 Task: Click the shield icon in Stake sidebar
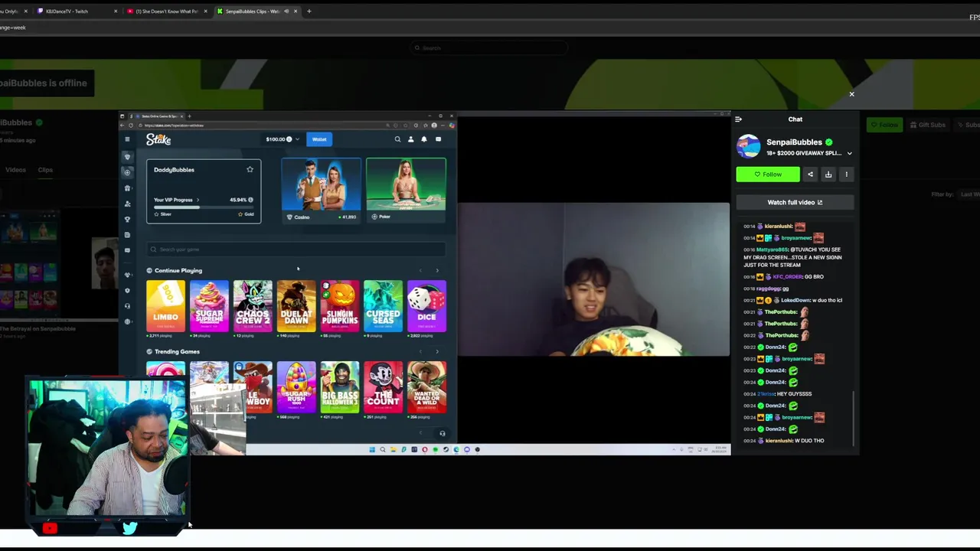[127, 291]
